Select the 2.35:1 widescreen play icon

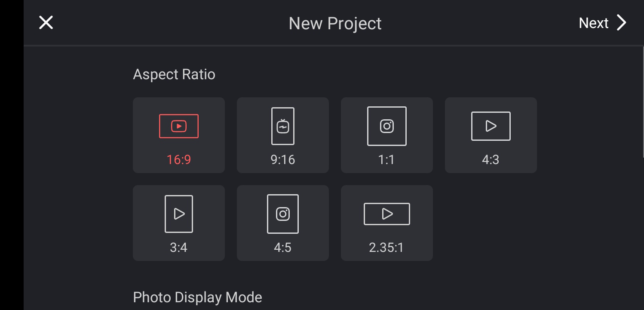tap(387, 214)
